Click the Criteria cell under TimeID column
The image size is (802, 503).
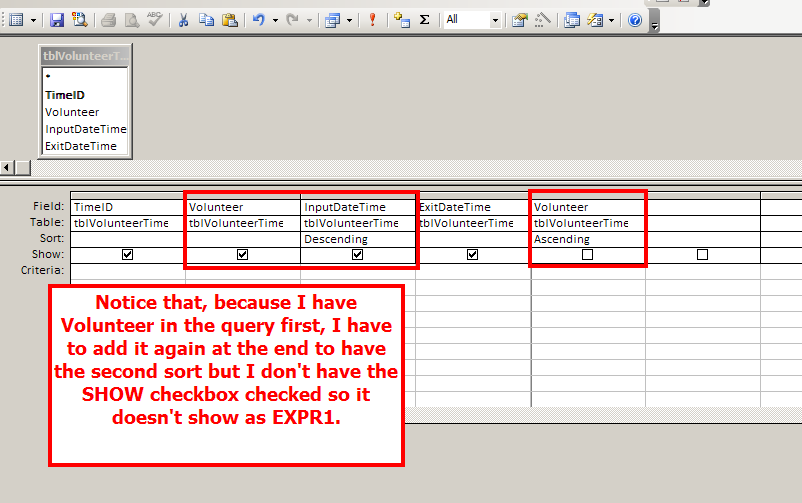(128, 271)
